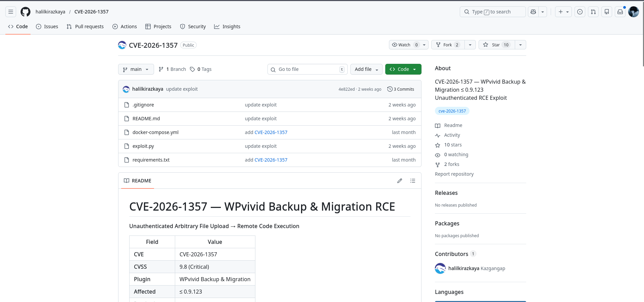Switch to the Insights tab
Screen dimensions: 644x302
(227, 27)
